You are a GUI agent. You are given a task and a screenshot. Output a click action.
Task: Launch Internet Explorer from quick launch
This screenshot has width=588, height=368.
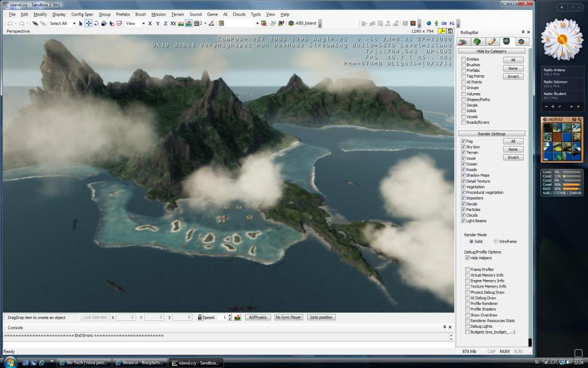tap(41, 363)
